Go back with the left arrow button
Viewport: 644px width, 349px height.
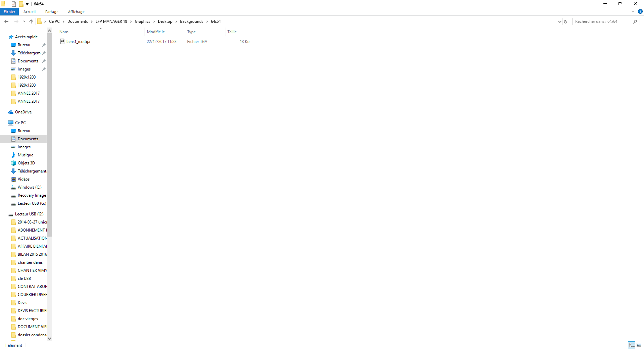[6, 21]
